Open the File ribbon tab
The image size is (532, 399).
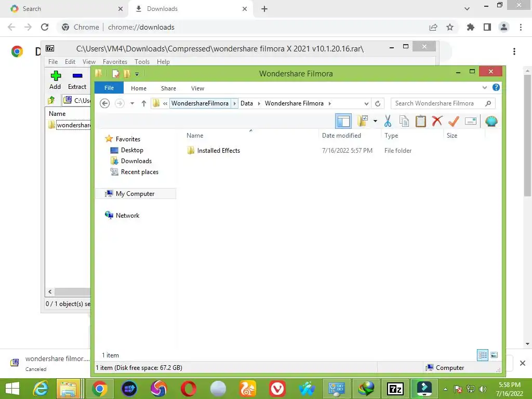click(109, 88)
